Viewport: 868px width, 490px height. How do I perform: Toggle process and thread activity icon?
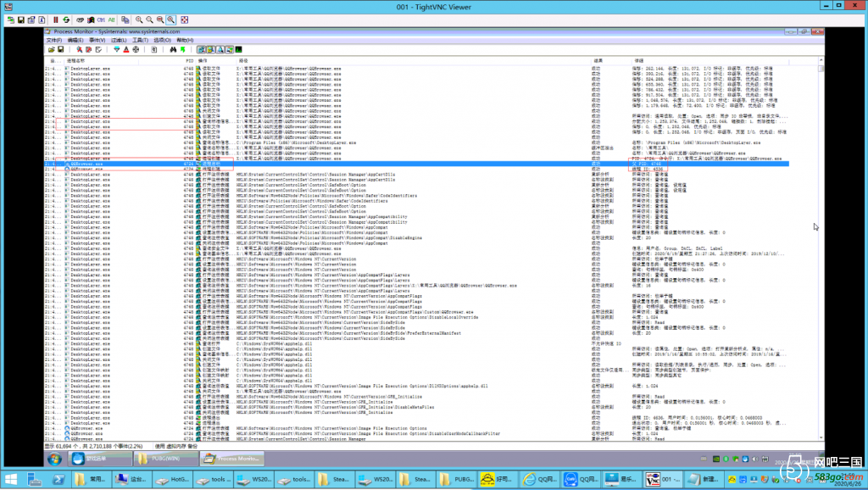point(229,50)
